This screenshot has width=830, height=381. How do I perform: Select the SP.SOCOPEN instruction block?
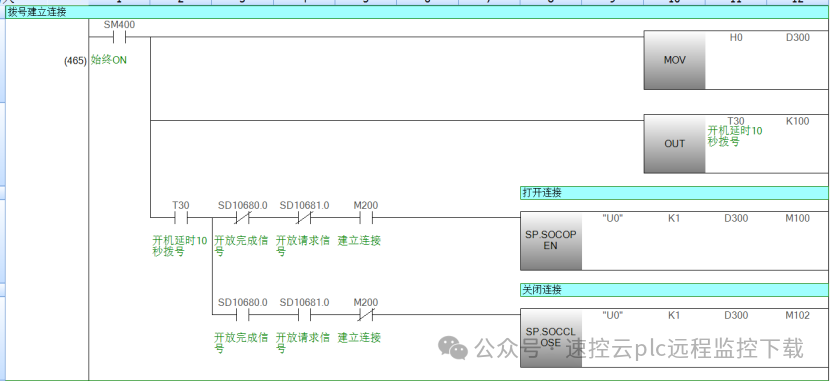click(x=551, y=240)
